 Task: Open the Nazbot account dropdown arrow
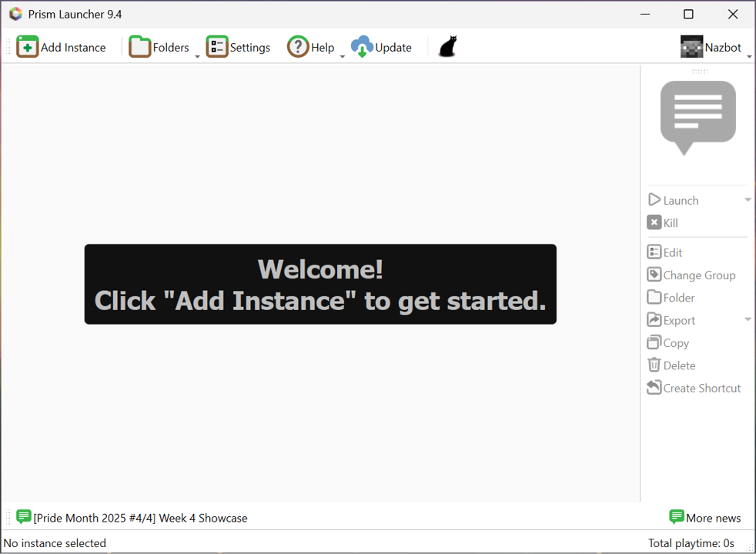(749, 56)
